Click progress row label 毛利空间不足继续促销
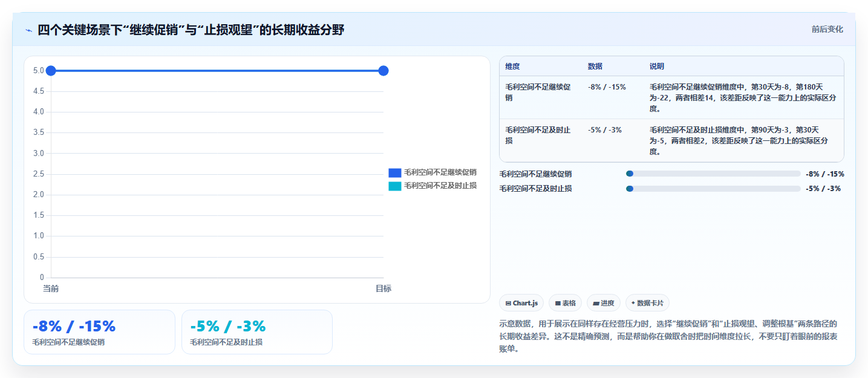The width and height of the screenshot is (868, 378). (x=535, y=174)
